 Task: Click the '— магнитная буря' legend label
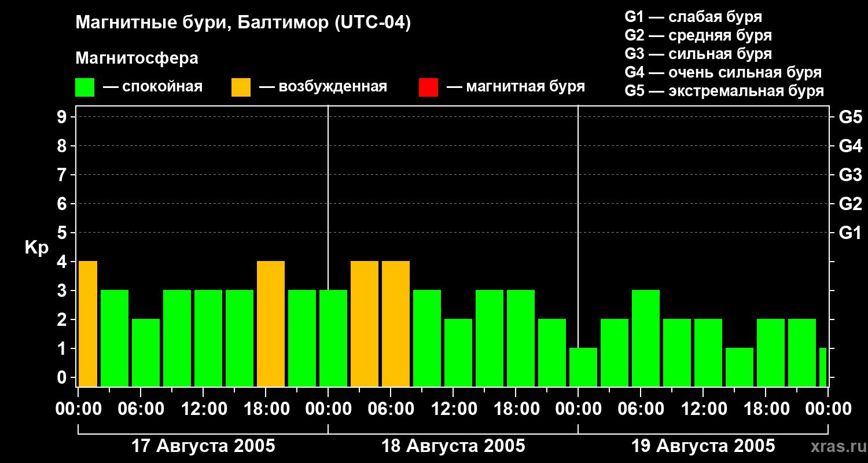click(x=516, y=87)
